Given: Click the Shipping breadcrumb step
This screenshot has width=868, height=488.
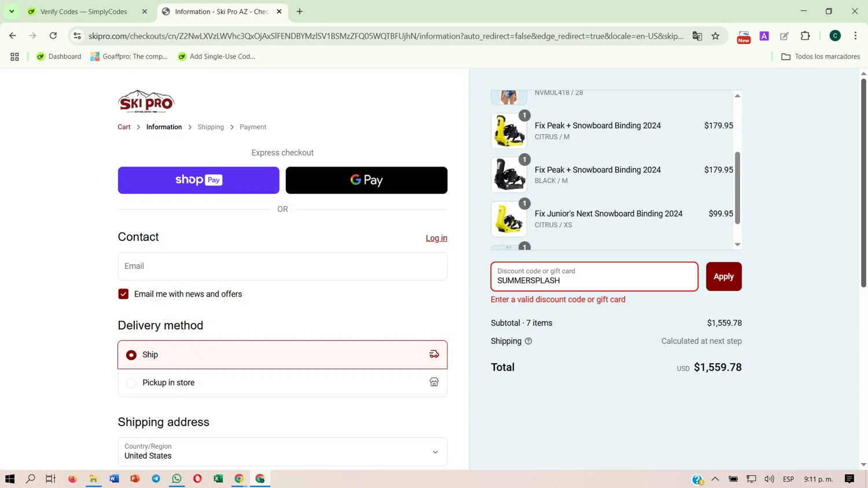Looking at the screenshot, I should 211,127.
